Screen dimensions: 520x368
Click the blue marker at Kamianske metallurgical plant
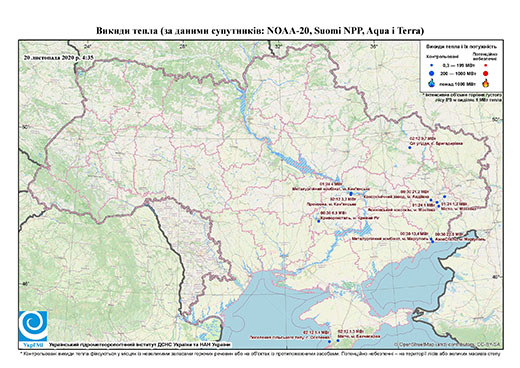351,194
